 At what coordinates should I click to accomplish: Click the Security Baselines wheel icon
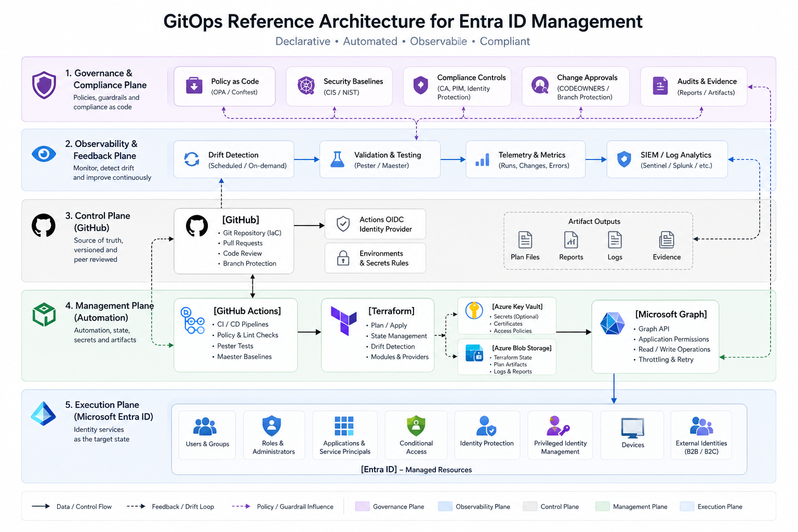(x=306, y=85)
